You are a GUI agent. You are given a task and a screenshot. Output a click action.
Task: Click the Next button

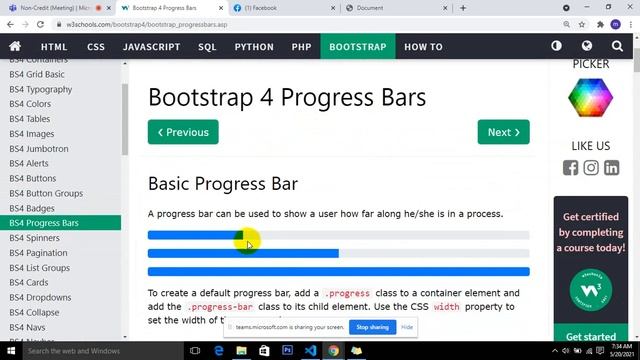pyautogui.click(x=504, y=132)
